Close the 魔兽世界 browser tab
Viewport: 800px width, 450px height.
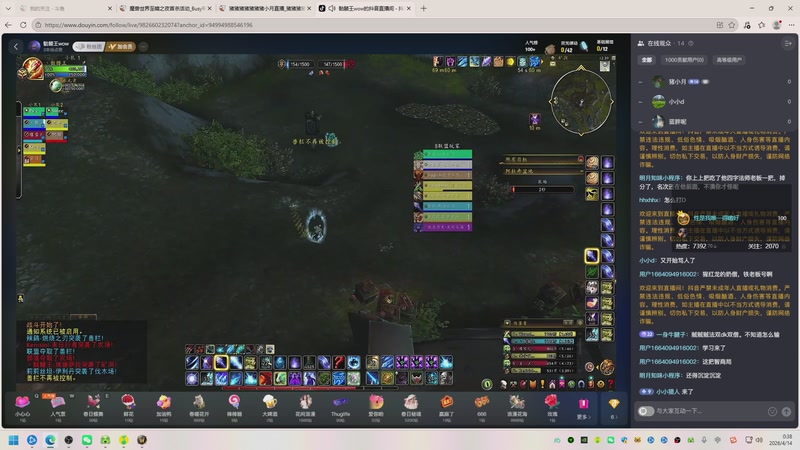[x=209, y=8]
